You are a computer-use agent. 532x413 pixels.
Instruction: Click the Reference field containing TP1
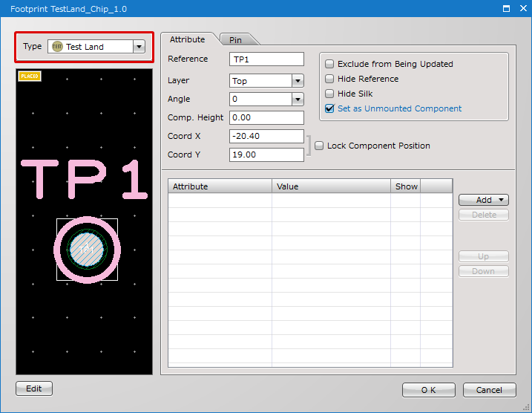tap(266, 59)
